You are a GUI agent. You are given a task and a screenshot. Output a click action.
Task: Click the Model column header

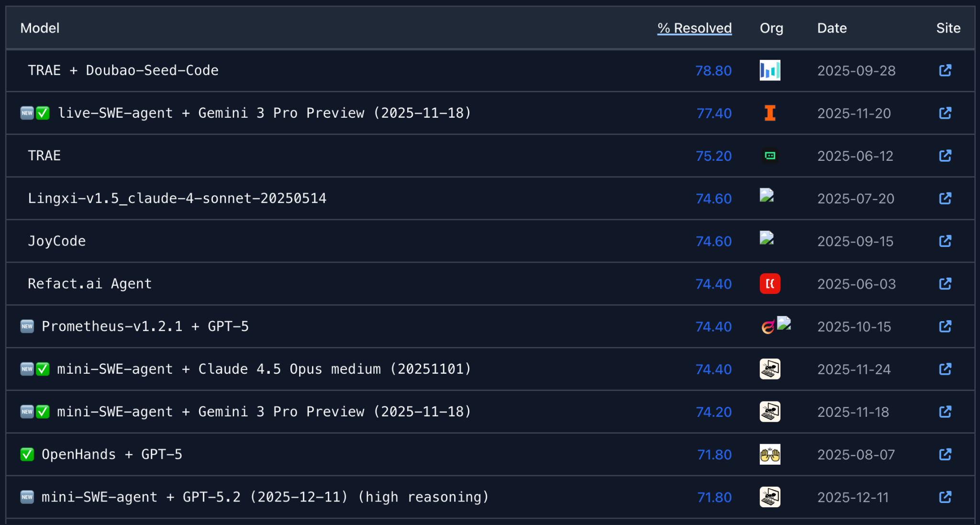(40, 28)
